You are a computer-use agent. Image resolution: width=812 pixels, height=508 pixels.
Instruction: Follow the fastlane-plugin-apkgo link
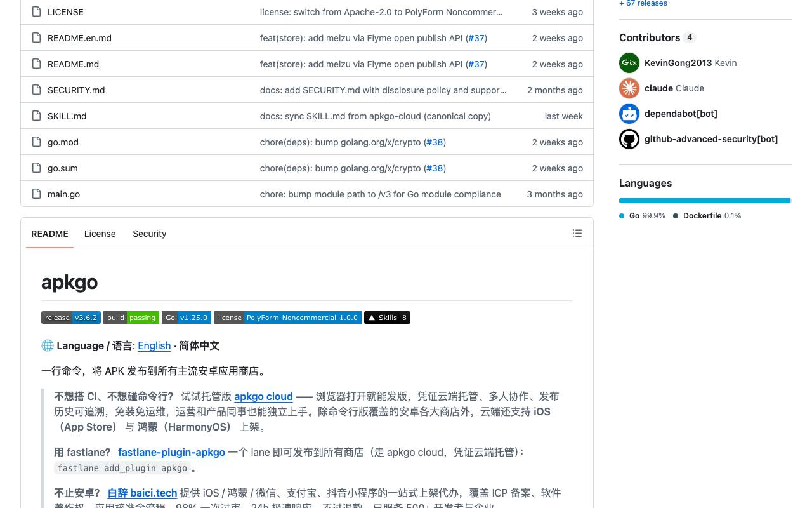click(171, 452)
